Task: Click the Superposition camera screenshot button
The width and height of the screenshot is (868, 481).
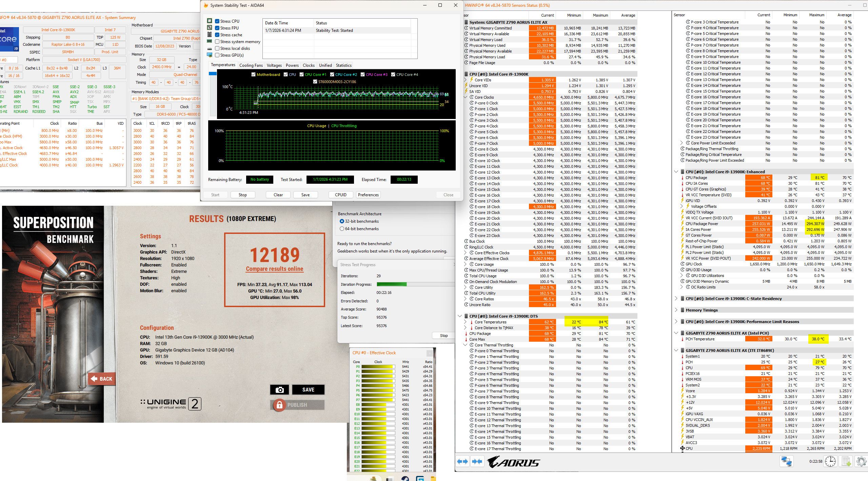Action: 279,390
